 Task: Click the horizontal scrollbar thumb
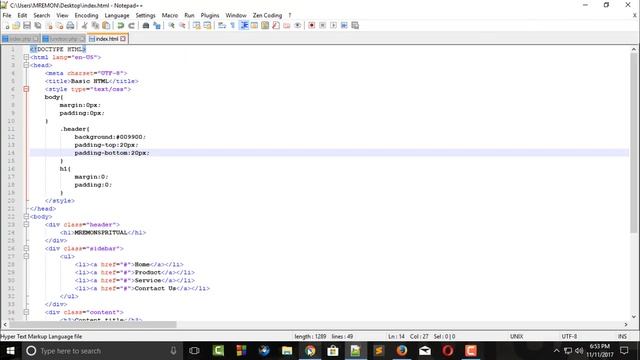93,324
